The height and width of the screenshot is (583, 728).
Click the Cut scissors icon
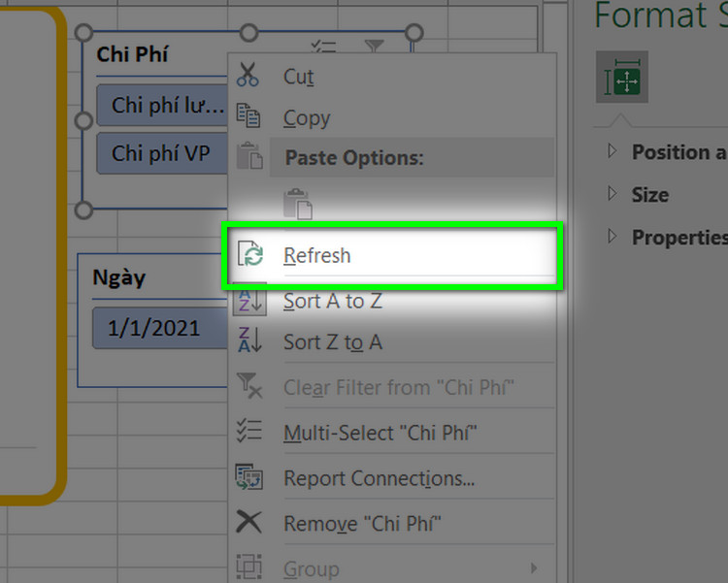[x=248, y=76]
